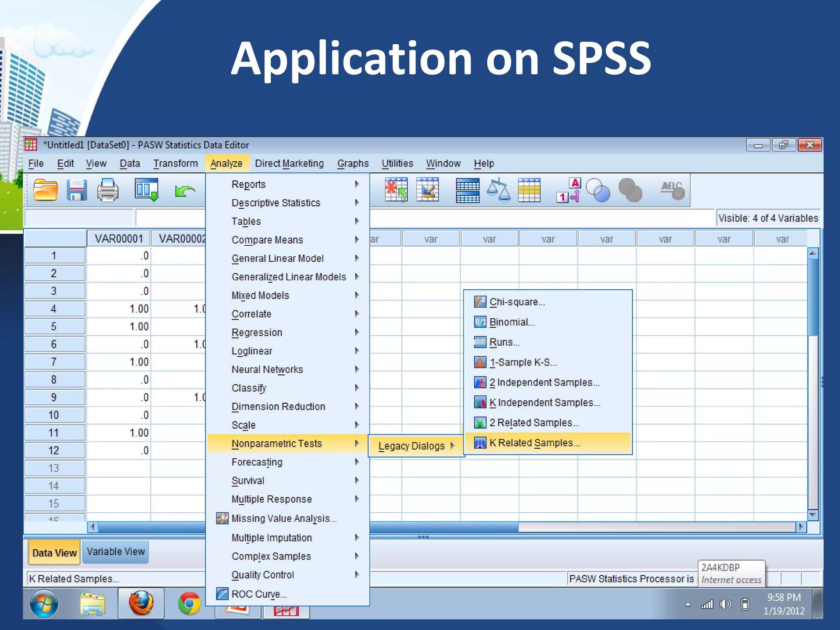Viewport: 840px width, 630px height.
Task: Click the Undo green arrow icon
Action: 185,191
